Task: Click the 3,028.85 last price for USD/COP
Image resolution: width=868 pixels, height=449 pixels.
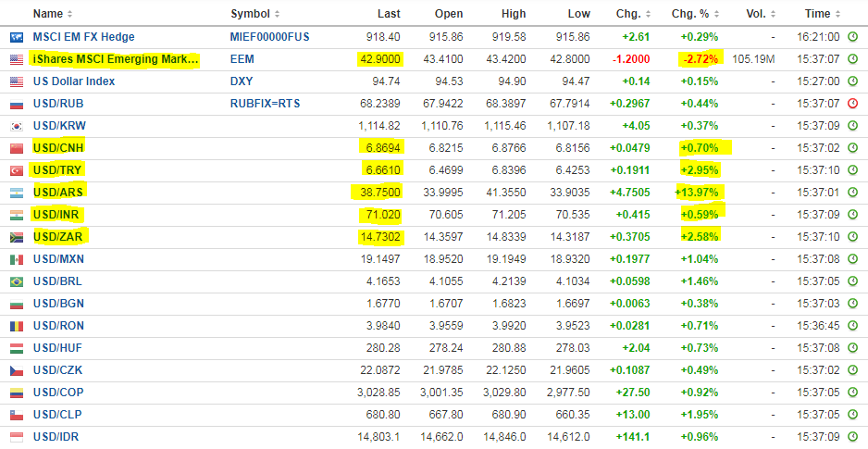Action: (x=378, y=392)
